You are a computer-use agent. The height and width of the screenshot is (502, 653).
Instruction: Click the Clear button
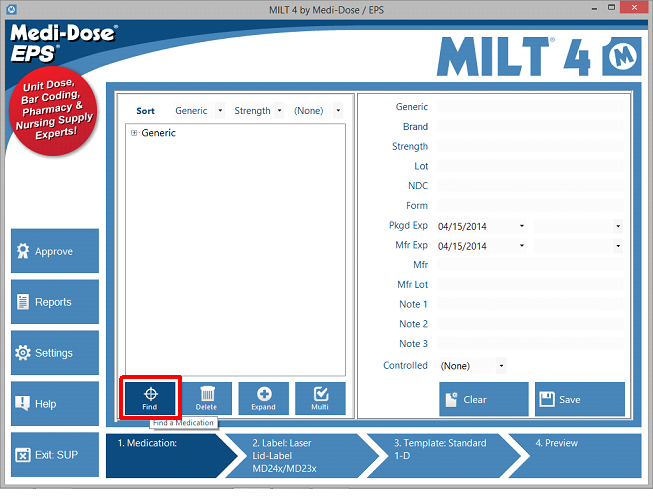tap(484, 399)
